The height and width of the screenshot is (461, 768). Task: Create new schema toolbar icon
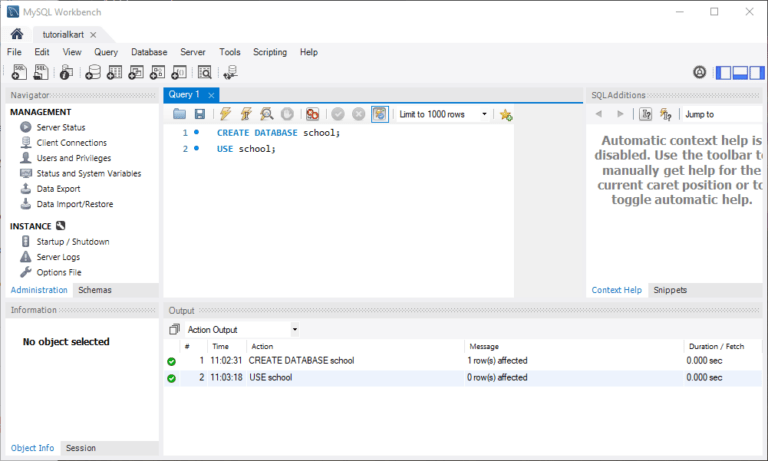[93, 73]
